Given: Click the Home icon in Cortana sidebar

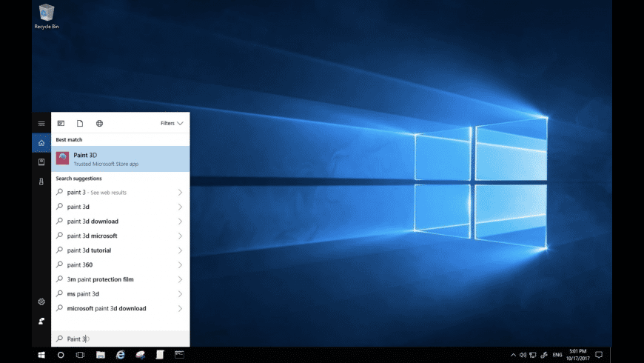Looking at the screenshot, I should tap(41, 142).
